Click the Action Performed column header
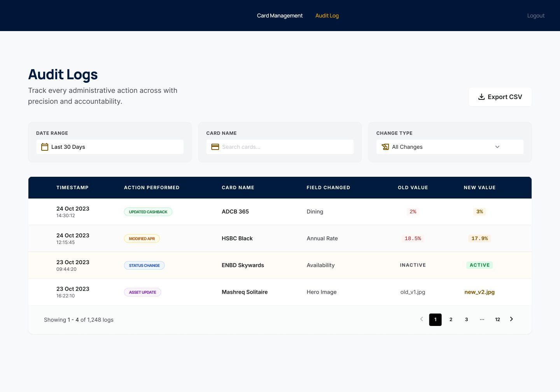The width and height of the screenshot is (560, 392). click(x=152, y=188)
